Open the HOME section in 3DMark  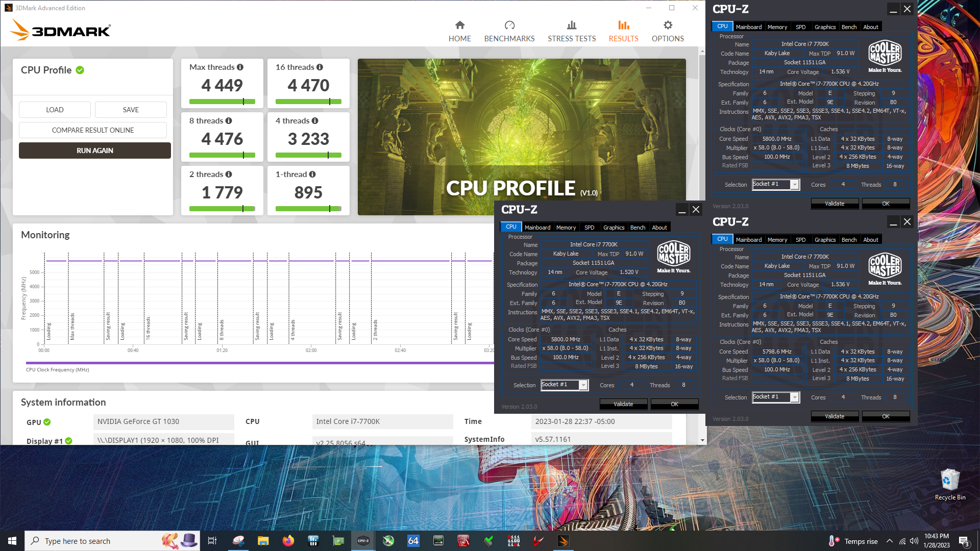pos(459,31)
